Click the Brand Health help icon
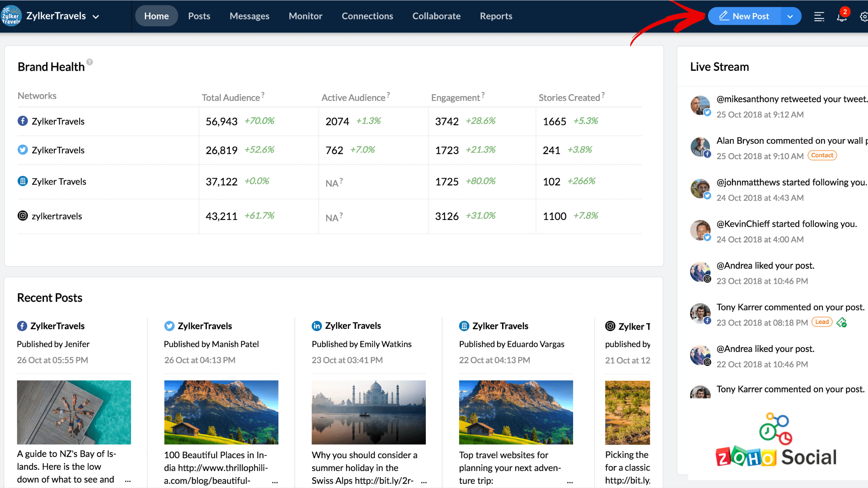This screenshot has width=868, height=488. point(90,62)
